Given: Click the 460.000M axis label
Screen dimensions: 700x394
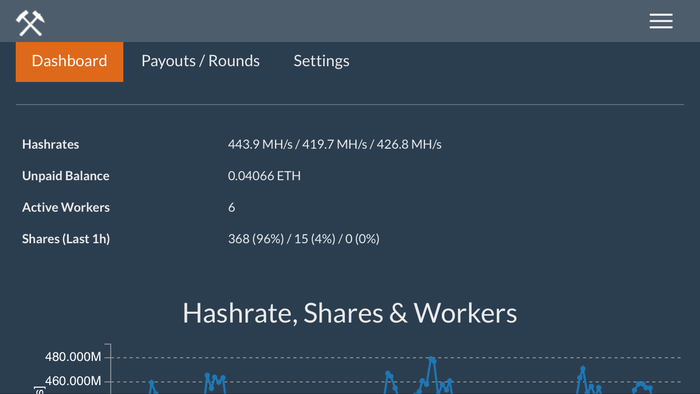Looking at the screenshot, I should [73, 381].
